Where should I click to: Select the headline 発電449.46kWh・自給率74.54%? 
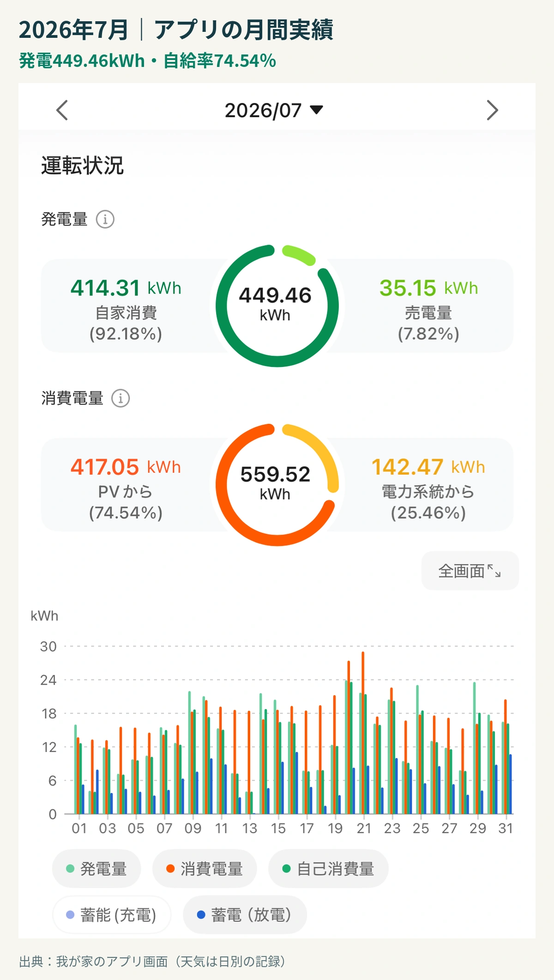[147, 61]
